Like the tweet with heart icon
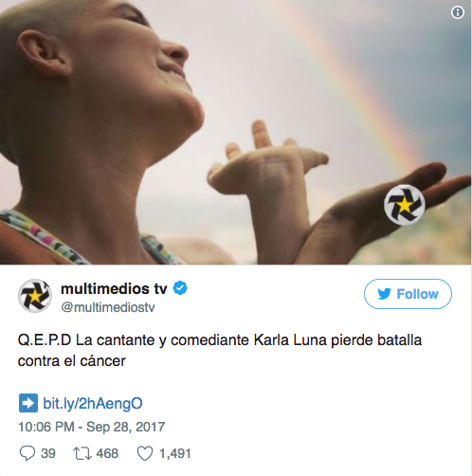Viewport: 472px width, 476px height. (x=145, y=453)
